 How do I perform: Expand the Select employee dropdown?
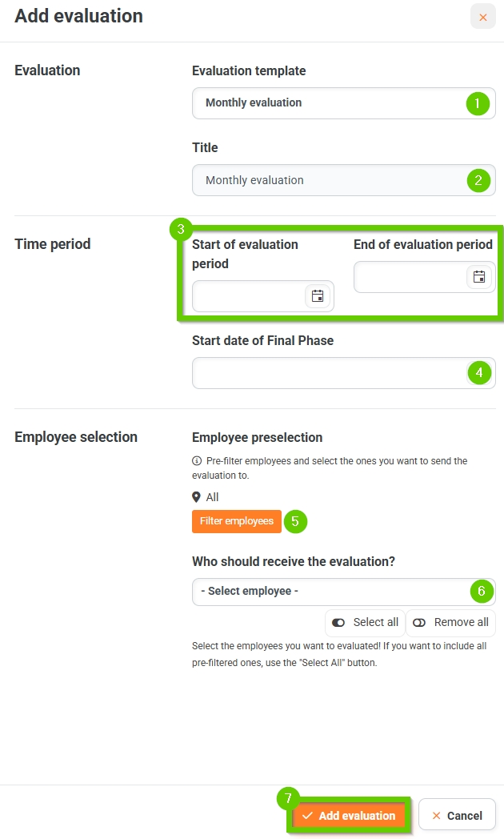tap(344, 592)
